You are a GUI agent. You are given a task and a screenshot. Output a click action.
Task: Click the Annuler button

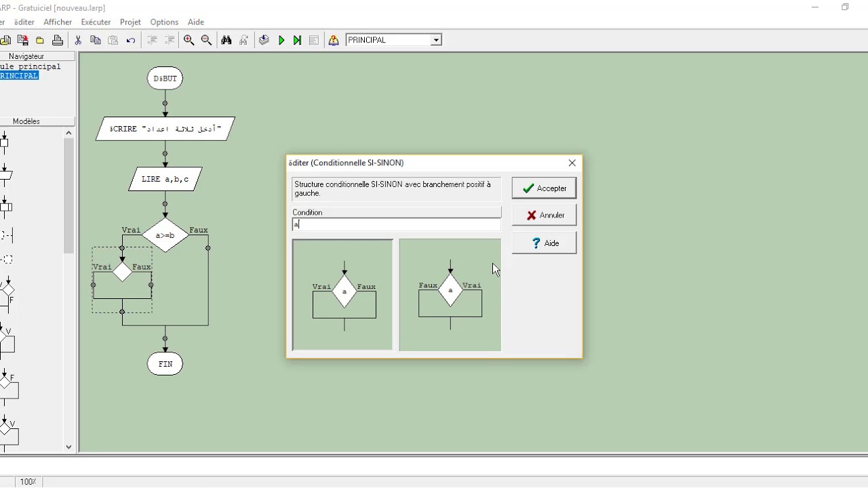click(x=544, y=215)
